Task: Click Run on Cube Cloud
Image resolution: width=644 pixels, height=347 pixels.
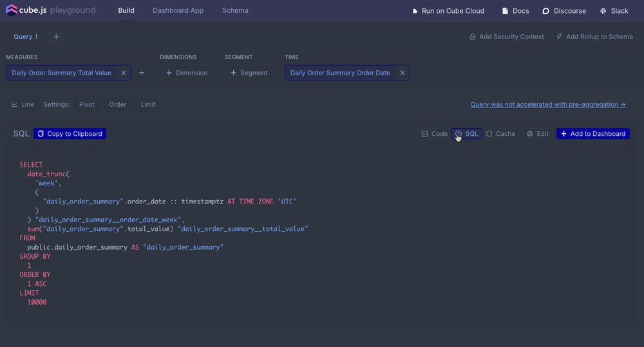Action: tap(448, 11)
